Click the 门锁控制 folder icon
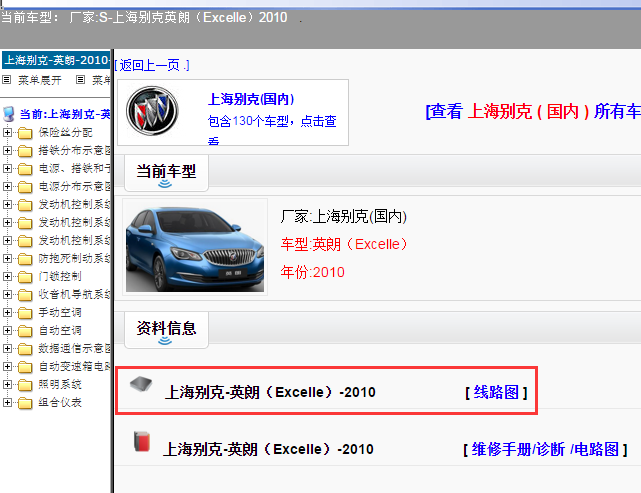641x493 pixels. pos(25,277)
